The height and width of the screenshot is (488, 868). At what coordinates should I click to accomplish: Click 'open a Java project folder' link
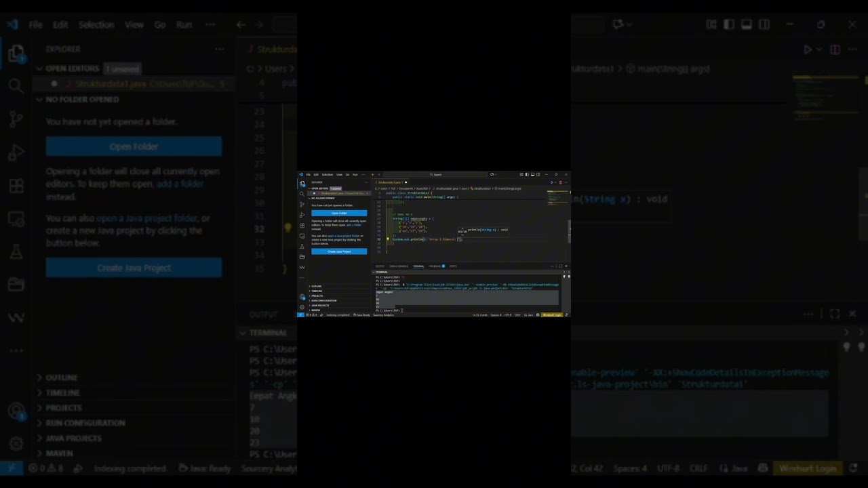point(343,236)
